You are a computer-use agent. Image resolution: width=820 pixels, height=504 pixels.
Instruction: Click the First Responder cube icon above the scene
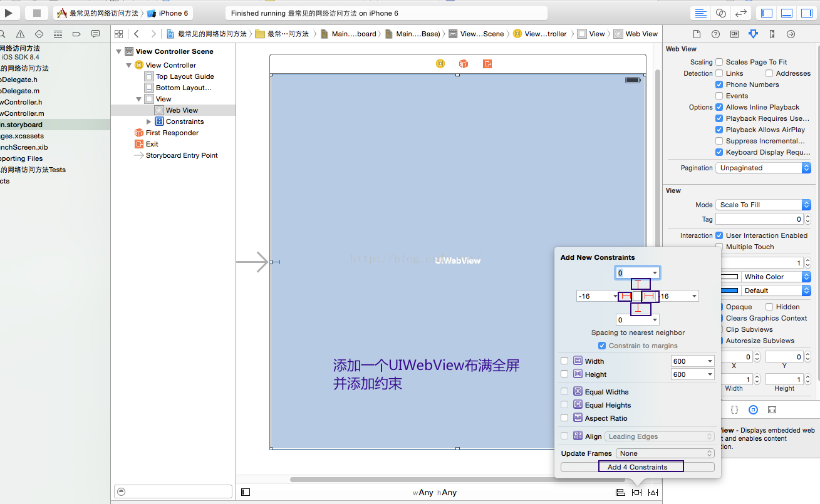(x=464, y=63)
